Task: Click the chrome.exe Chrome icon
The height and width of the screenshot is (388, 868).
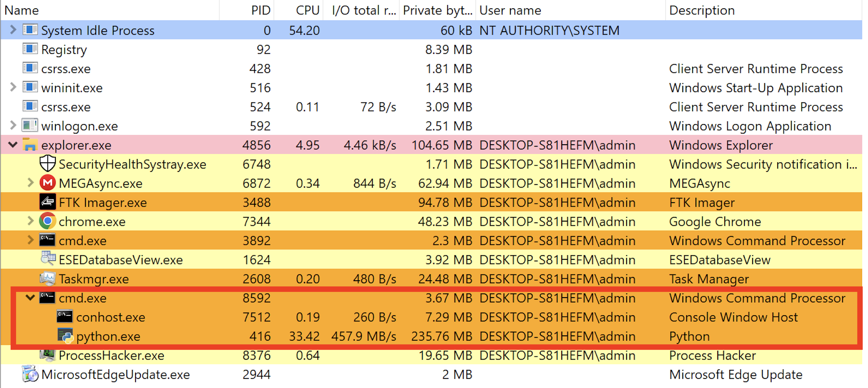Action: [x=48, y=221]
